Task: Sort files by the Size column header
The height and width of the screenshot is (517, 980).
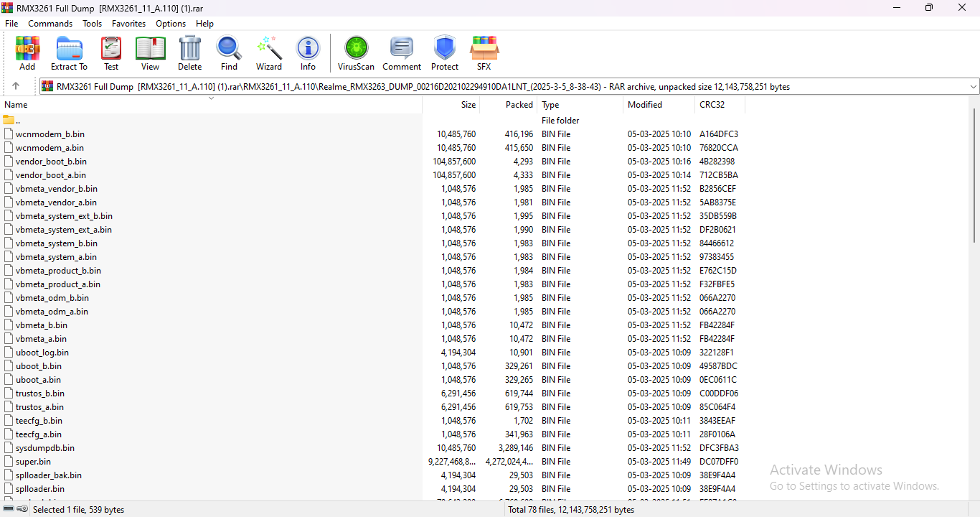Action: pyautogui.click(x=468, y=105)
